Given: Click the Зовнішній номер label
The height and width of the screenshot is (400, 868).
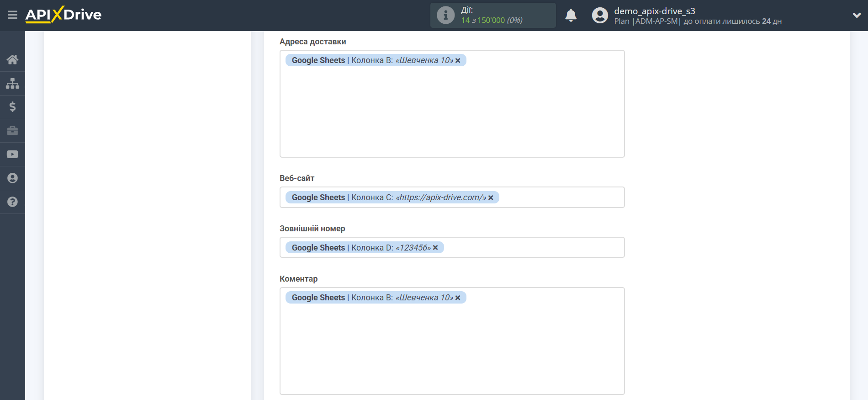Looking at the screenshot, I should 312,229.
